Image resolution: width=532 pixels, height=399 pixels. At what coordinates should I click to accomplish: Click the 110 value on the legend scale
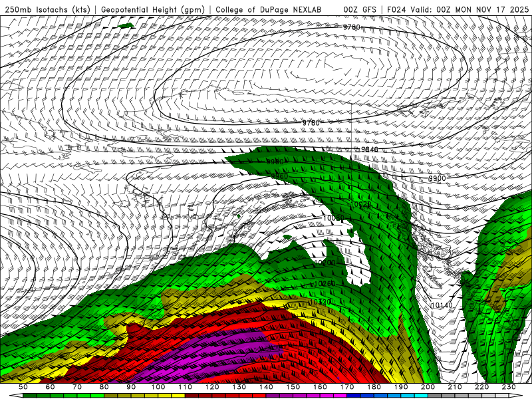click(x=186, y=387)
